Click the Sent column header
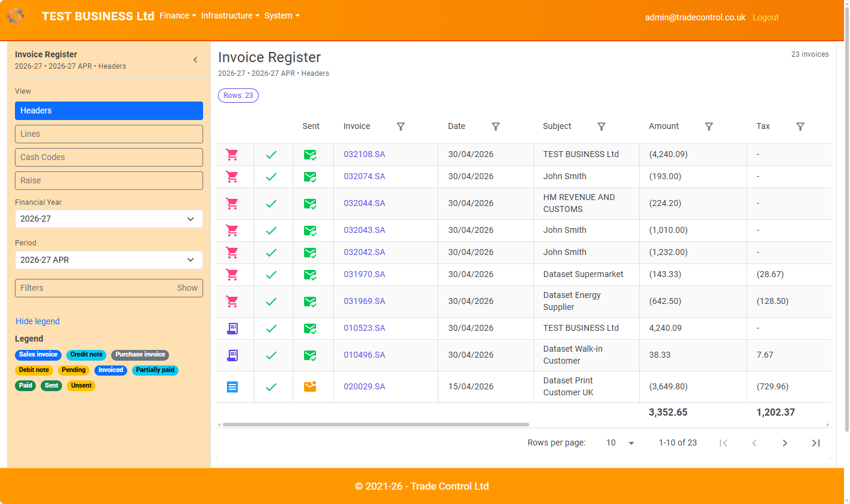 (311, 126)
